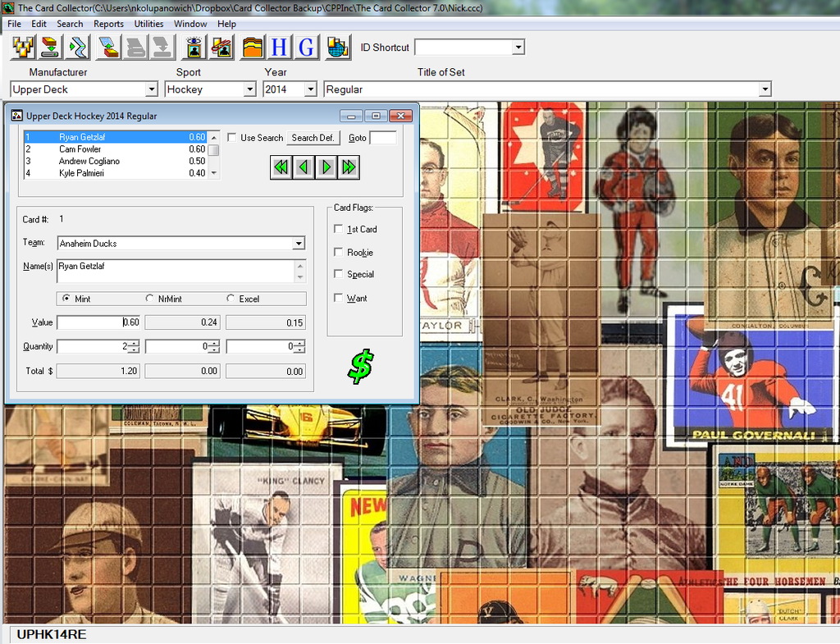Viewport: 840px width, 644px height.
Task: Open the File menu
Action: [15, 24]
